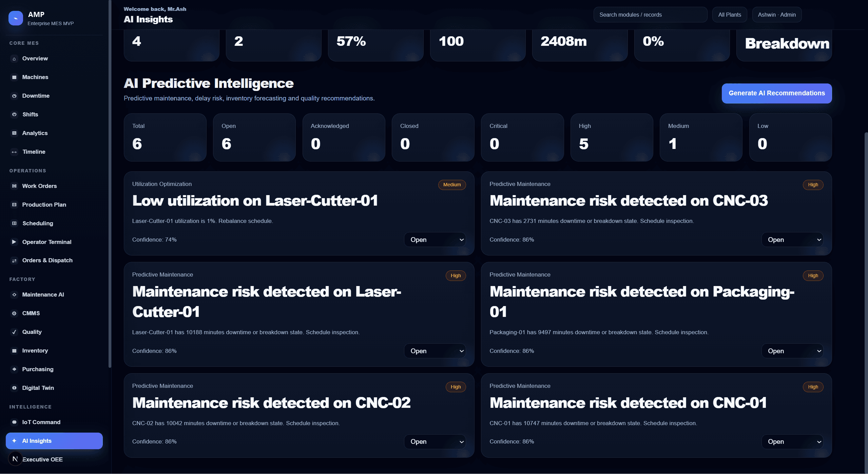The width and height of the screenshot is (868, 474).
Task: Click the Acknowledged stat card
Action: click(x=344, y=137)
